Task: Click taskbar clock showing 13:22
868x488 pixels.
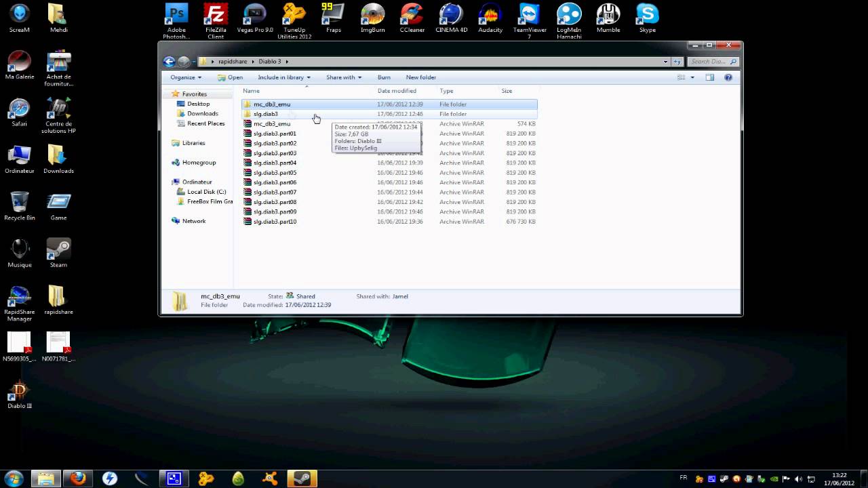Action: tap(840, 479)
